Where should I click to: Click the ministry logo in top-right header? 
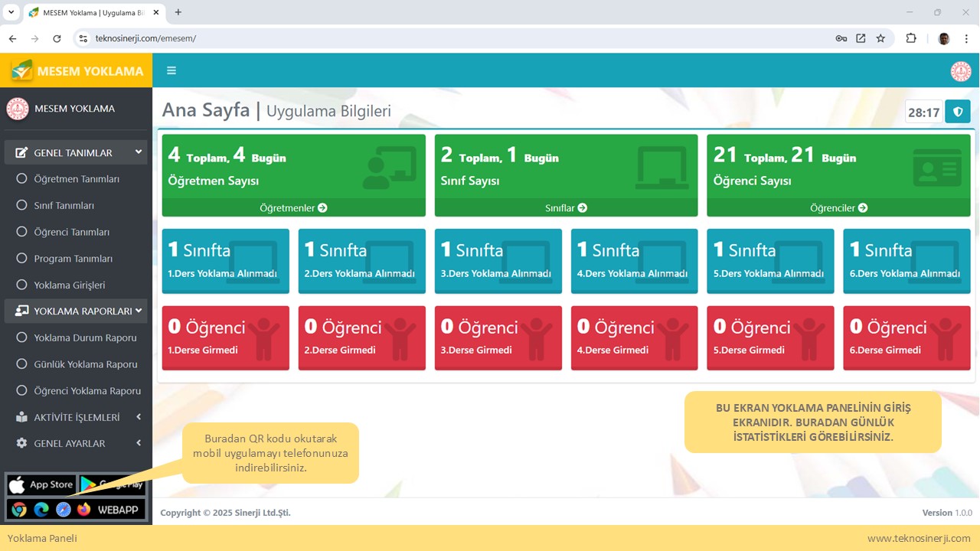coord(961,71)
